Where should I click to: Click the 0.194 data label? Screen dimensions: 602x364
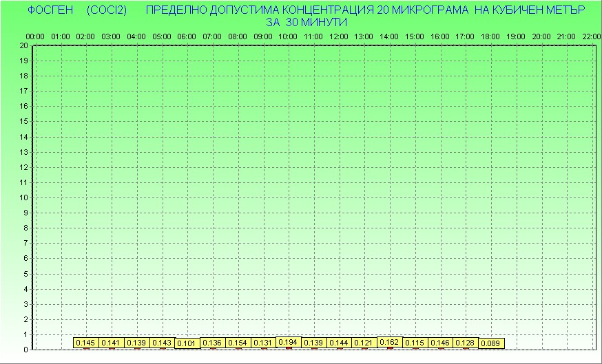[289, 341]
